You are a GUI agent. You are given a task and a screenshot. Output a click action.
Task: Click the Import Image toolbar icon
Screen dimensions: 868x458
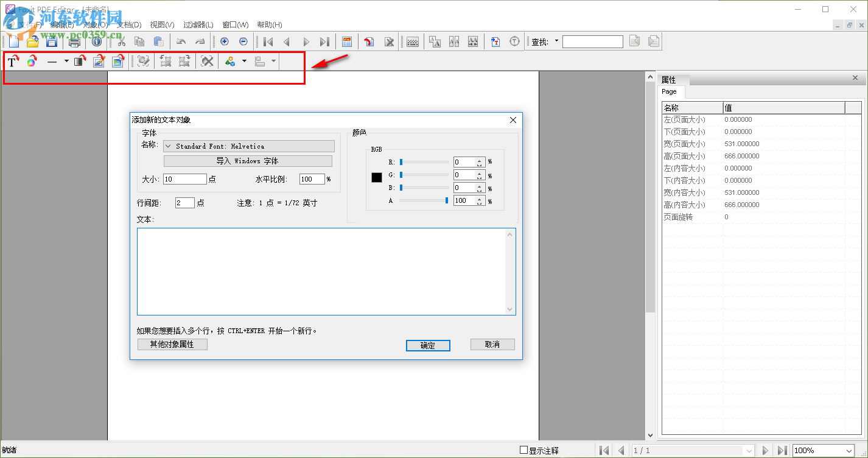tap(118, 60)
